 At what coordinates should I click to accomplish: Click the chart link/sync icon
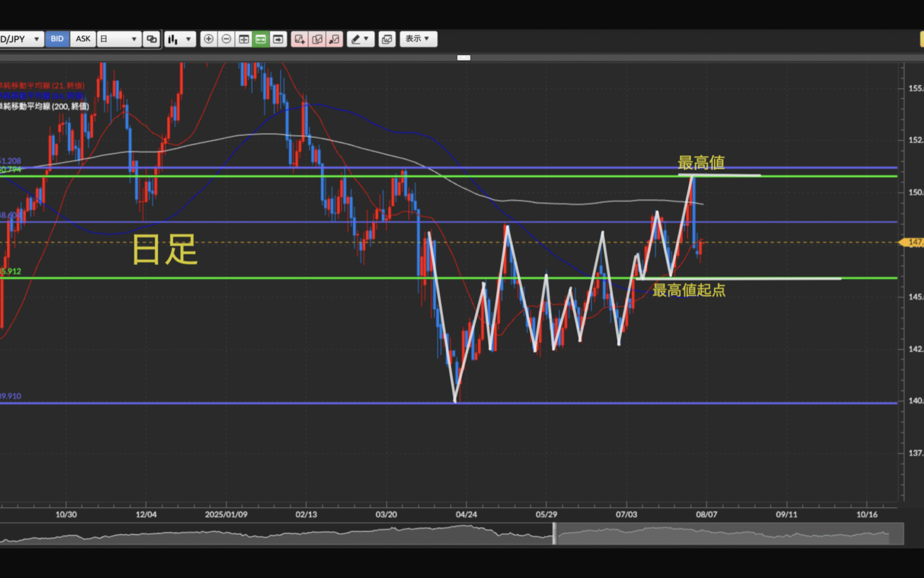[x=152, y=39]
